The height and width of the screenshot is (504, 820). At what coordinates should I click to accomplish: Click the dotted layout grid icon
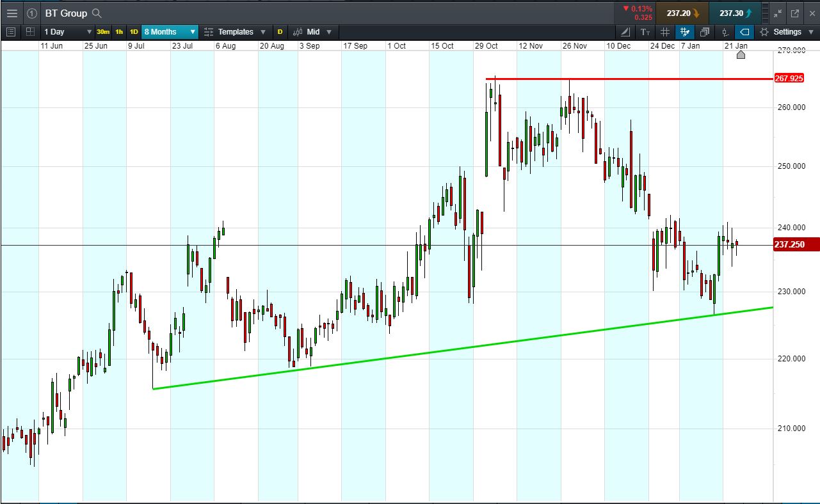30,32
